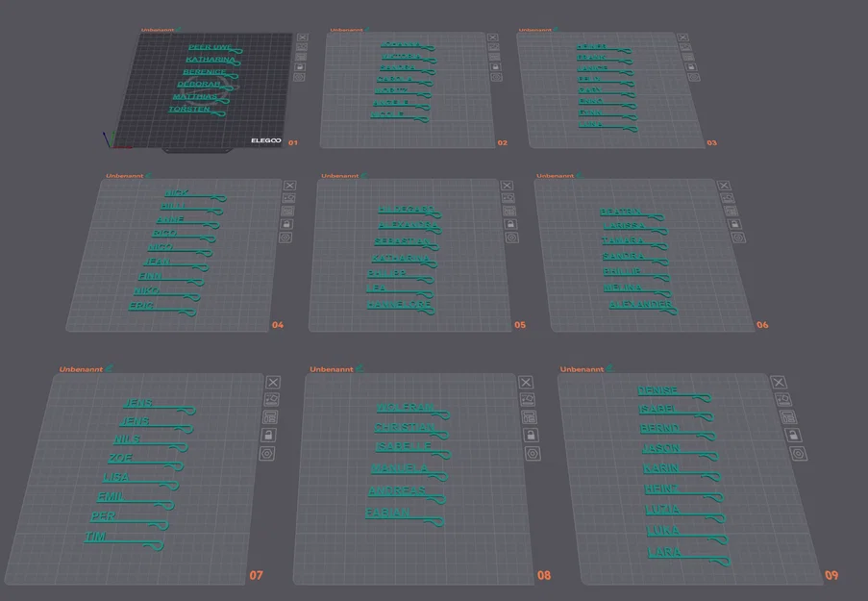Select the WOLFRAM model on plate 08
Viewport: 868px width, 601px height.
pos(413,411)
